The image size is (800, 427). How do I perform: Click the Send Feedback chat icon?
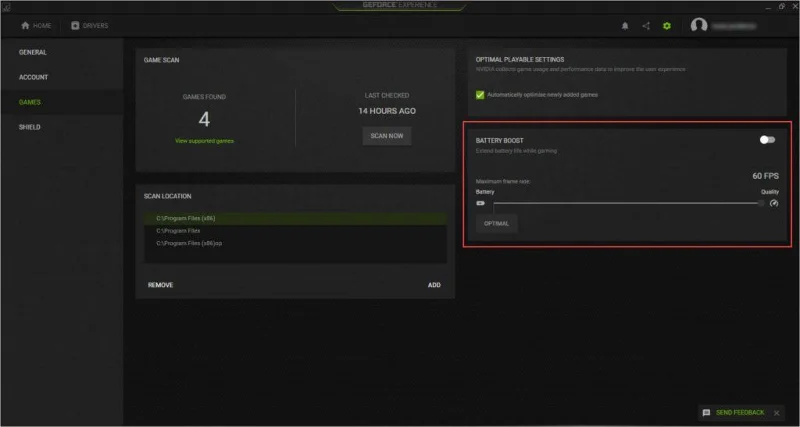click(x=706, y=412)
